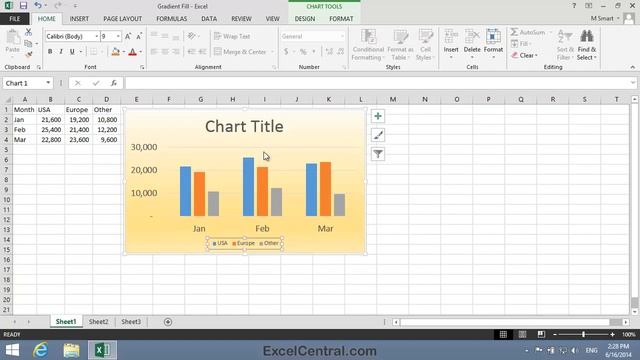The height and width of the screenshot is (360, 640).
Task: Open Chart Filters funnel button
Action: pyautogui.click(x=378, y=154)
